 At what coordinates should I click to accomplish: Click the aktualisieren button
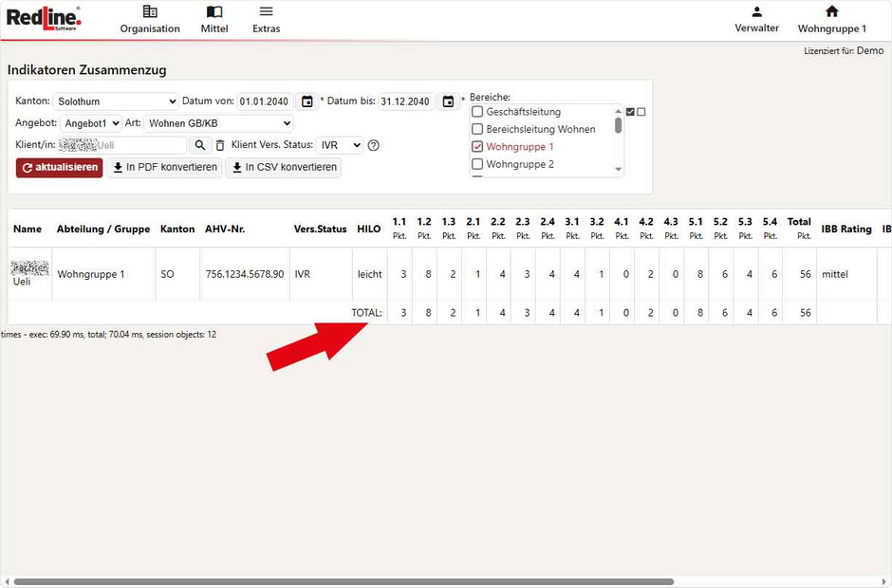pyautogui.click(x=59, y=168)
